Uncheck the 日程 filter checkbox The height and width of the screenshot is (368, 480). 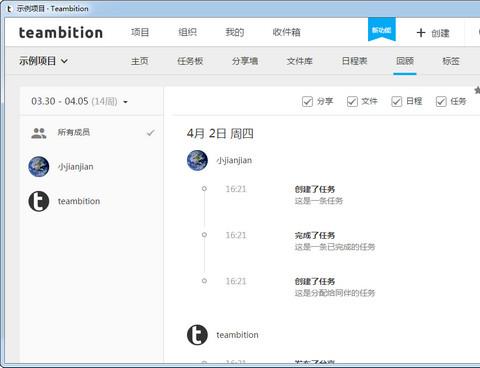(396, 101)
